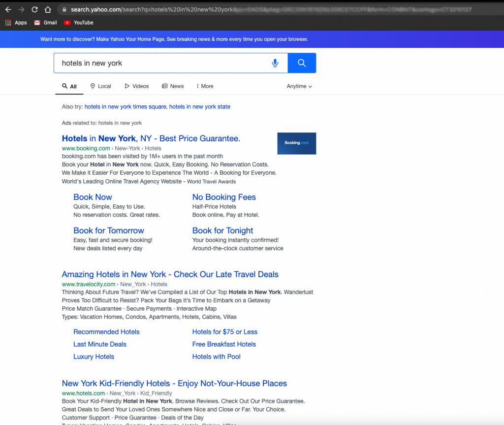504x425 pixels.
Task: Go to browser home page icon
Action: click(48, 9)
